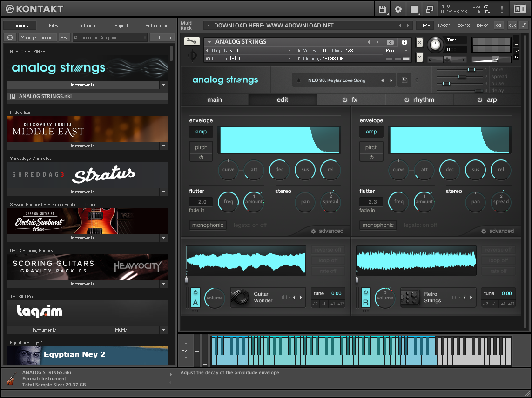Select next sound for Guitar Wonder layer
This screenshot has height=398, width=532.
301,297
